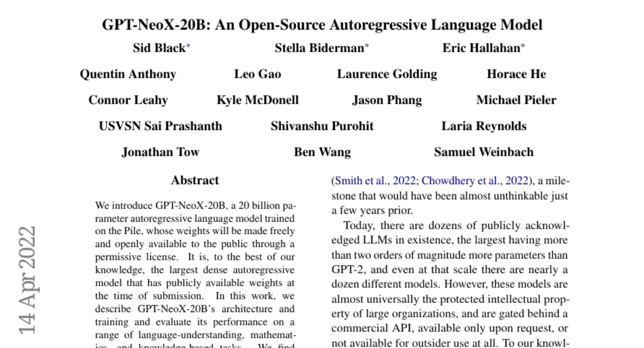
Task: Click the Abstract section heading
Action: 195,180
